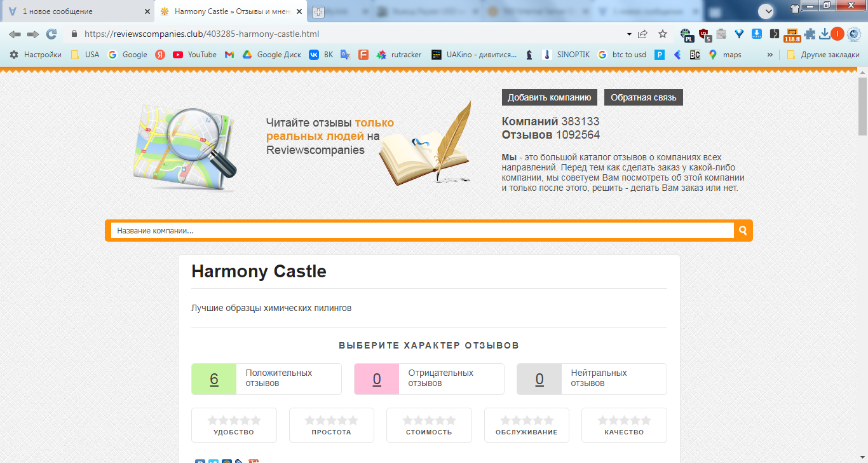
Task: Click the dark split-panel extension icon
Action: (774, 34)
